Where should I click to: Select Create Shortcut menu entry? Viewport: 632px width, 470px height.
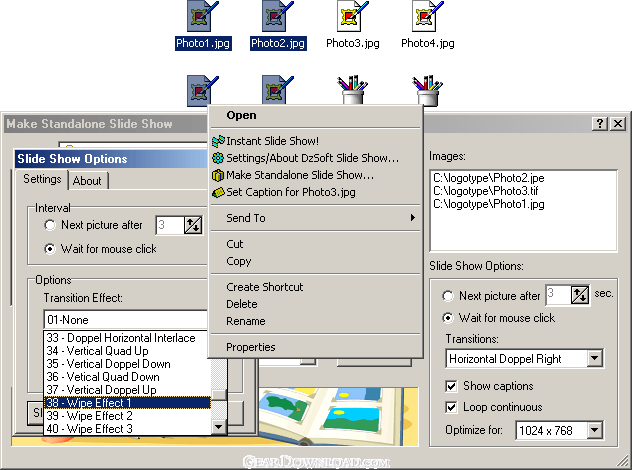coord(316,287)
